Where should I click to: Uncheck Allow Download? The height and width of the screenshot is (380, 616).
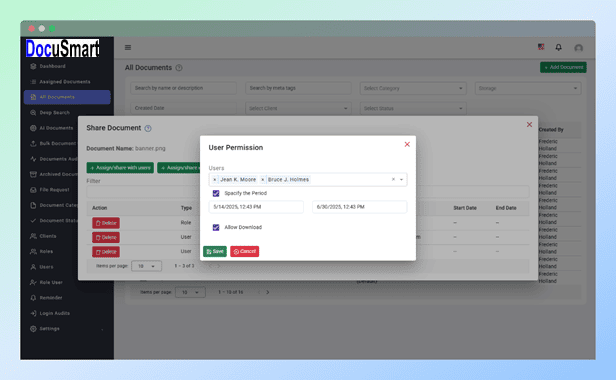pyautogui.click(x=216, y=228)
